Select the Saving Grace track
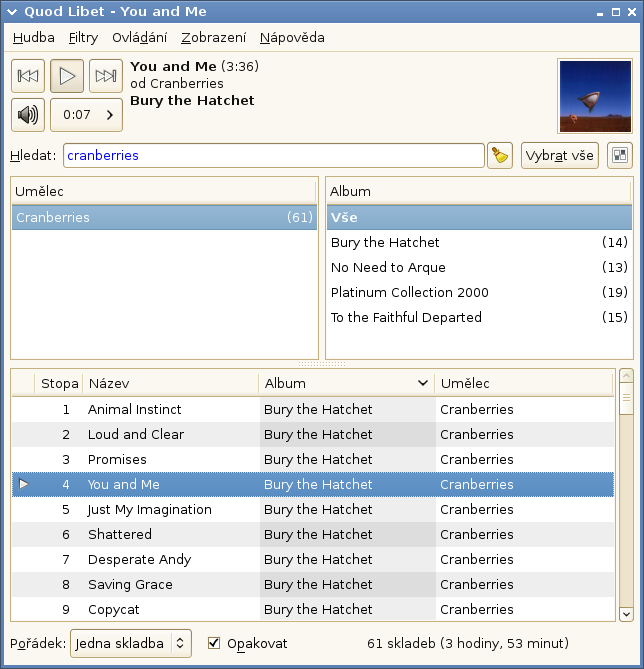This screenshot has height=669, width=644. tap(313, 584)
